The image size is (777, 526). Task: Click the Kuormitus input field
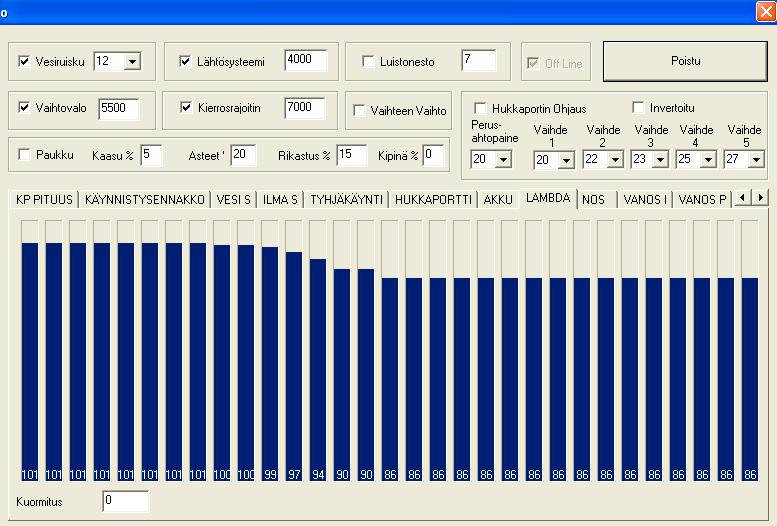click(125, 501)
